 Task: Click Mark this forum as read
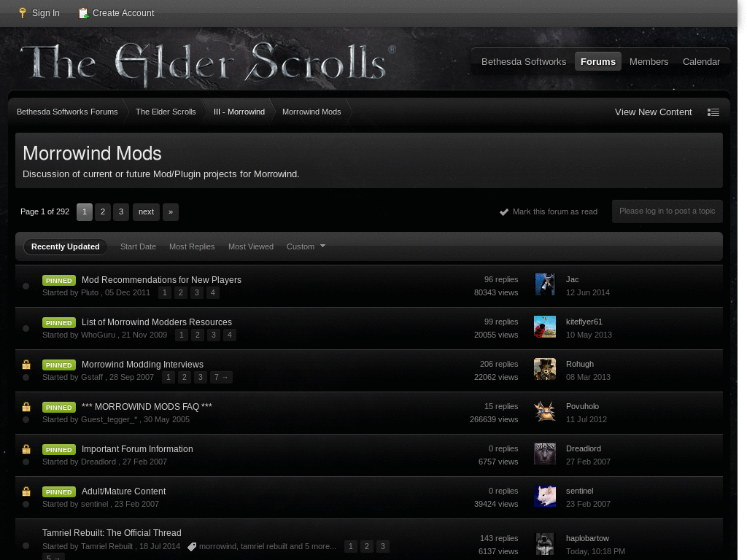click(x=555, y=212)
